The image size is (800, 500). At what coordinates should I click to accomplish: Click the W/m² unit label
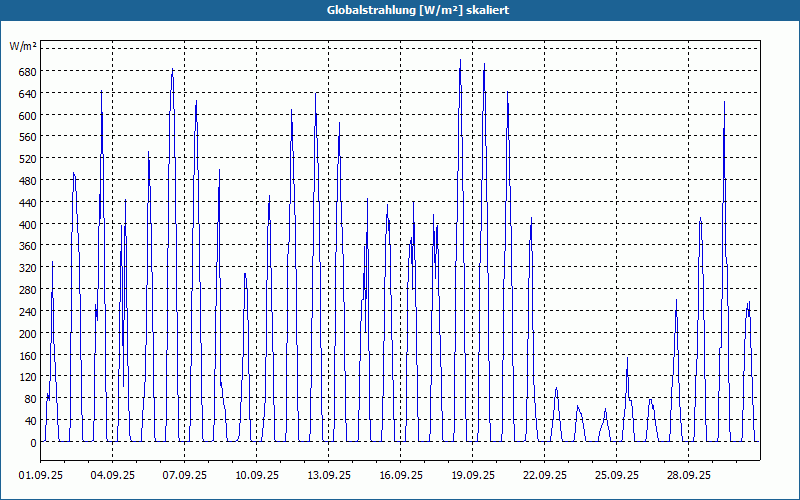click(x=23, y=46)
